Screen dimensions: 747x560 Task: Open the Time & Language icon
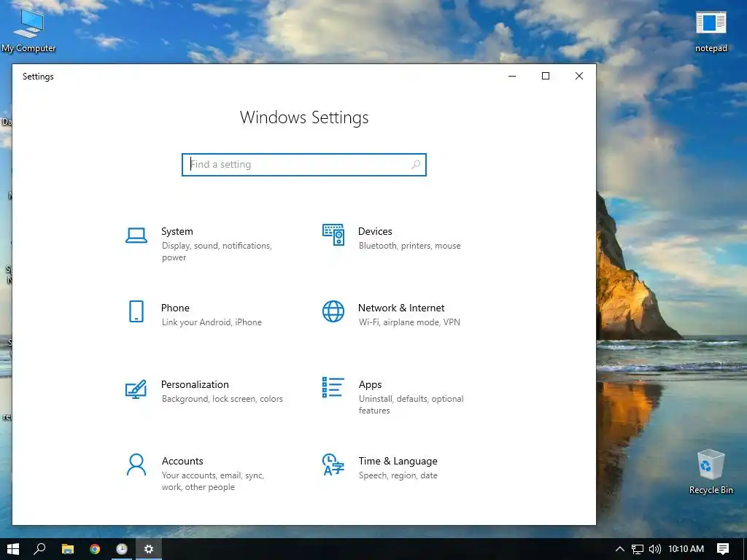pos(333,464)
